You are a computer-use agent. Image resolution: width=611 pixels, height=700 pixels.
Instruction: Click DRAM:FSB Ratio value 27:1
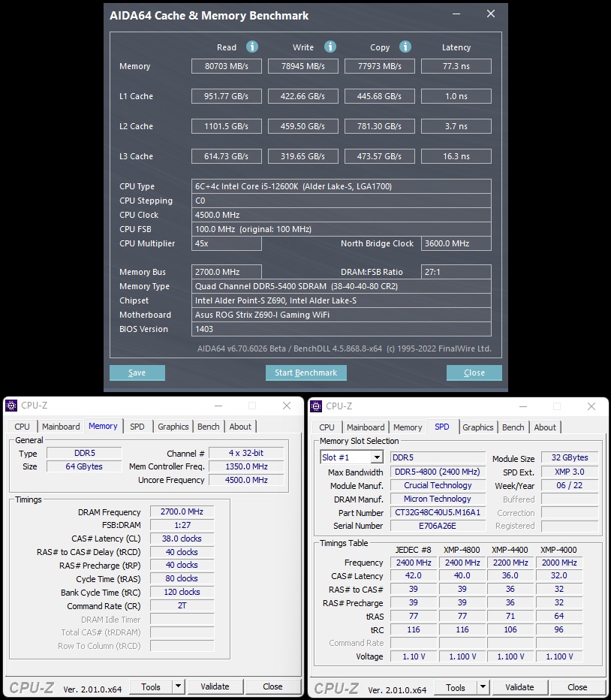tap(456, 272)
